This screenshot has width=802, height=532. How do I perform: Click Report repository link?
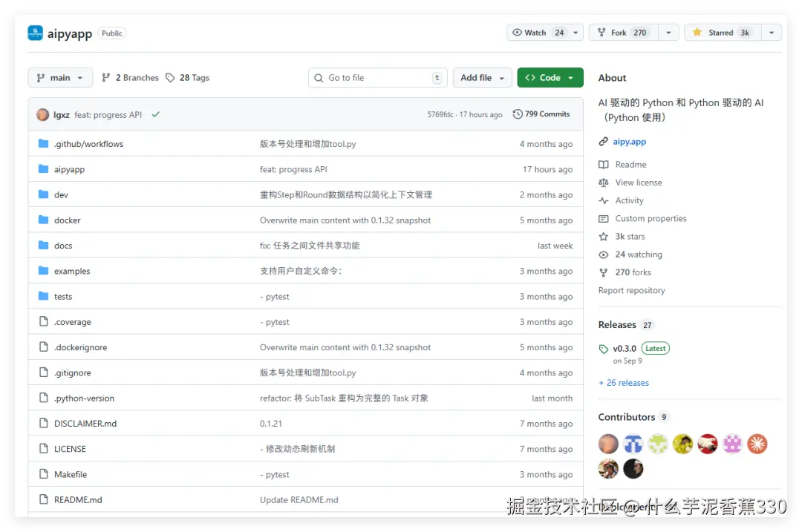pos(632,290)
